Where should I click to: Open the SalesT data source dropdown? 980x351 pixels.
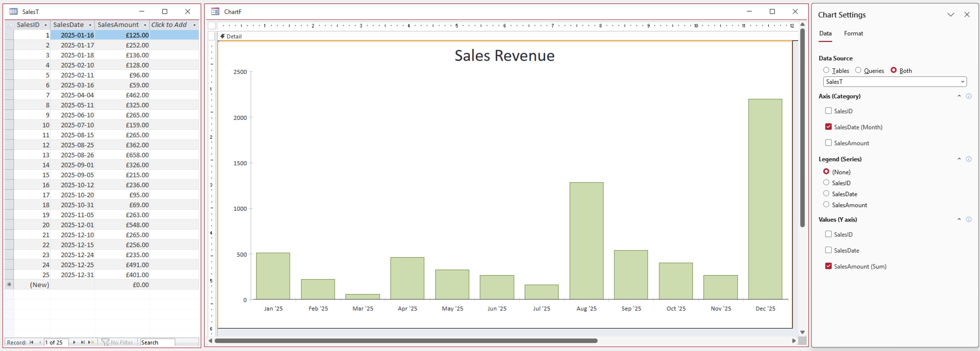point(962,82)
